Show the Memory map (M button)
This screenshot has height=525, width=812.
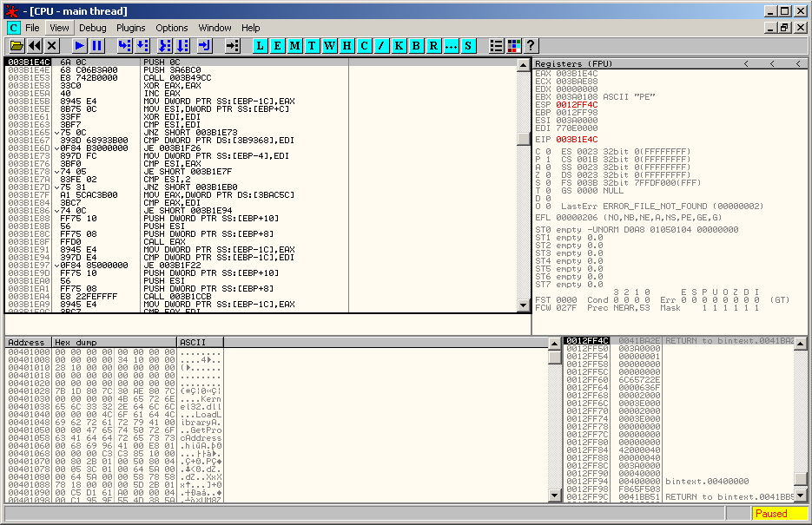(x=295, y=45)
